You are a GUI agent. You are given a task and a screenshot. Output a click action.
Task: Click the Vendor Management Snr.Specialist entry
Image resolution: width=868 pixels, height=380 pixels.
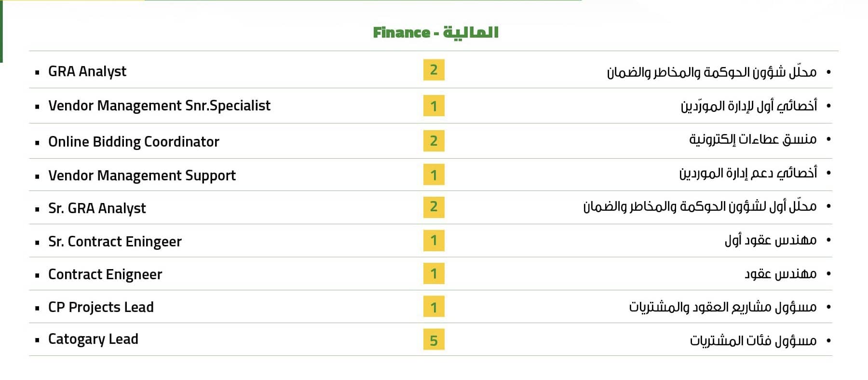[x=159, y=106]
